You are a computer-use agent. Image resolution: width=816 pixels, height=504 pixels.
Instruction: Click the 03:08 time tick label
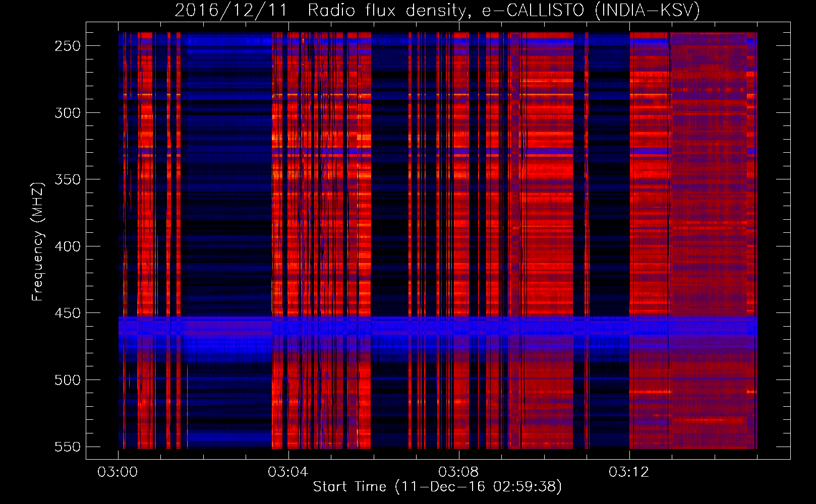click(x=458, y=472)
